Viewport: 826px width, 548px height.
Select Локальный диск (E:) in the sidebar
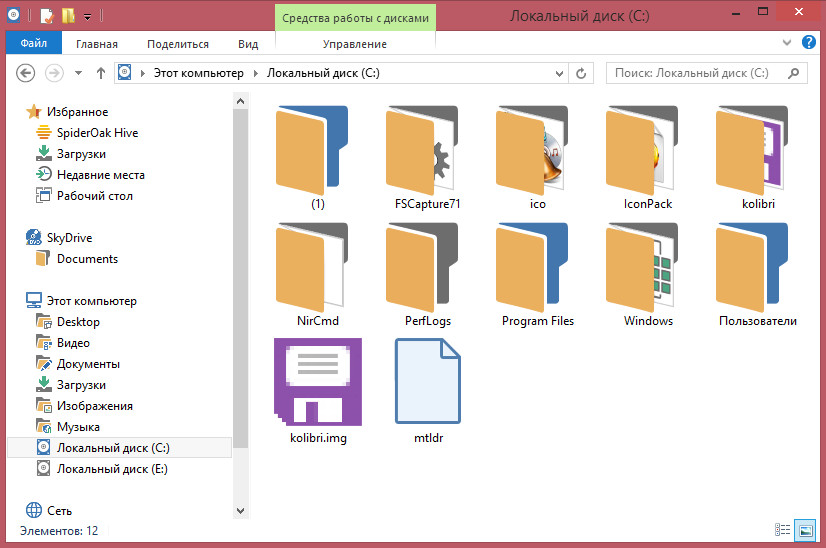click(112, 469)
